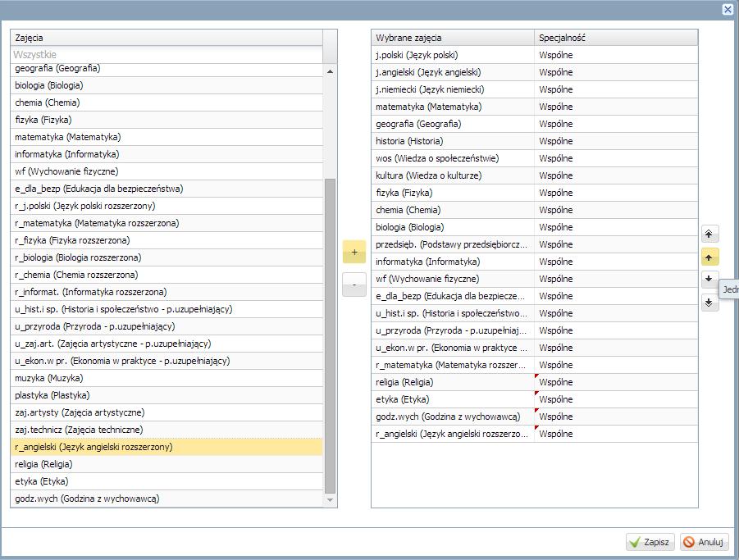This screenshot has width=739, height=560.
Task: Select u_ekon.w pr. in left list
Action: pos(167,361)
